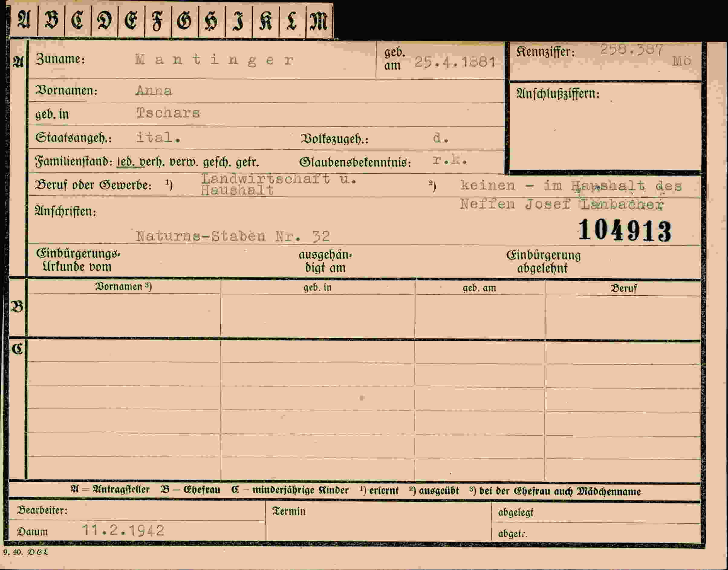728x570 pixels.
Task: Click the citizenship value "ital."
Action: click(x=158, y=137)
